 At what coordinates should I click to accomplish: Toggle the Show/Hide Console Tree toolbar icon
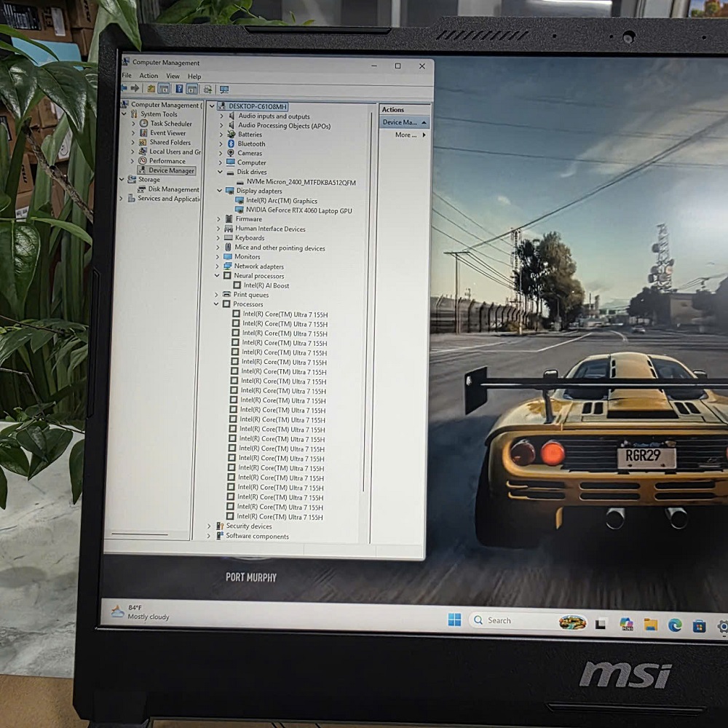pyautogui.click(x=163, y=89)
